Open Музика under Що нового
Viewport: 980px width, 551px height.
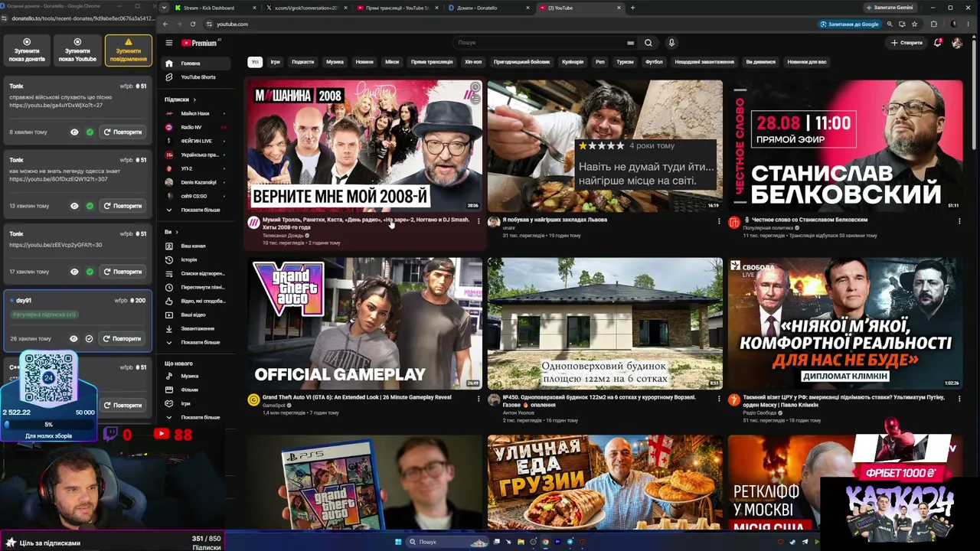(x=195, y=376)
